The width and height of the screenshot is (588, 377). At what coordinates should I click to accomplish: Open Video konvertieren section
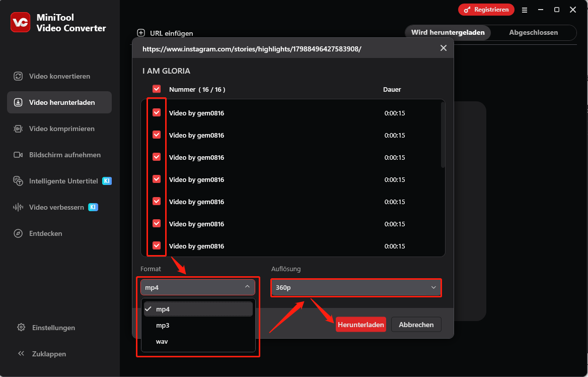[x=59, y=76]
